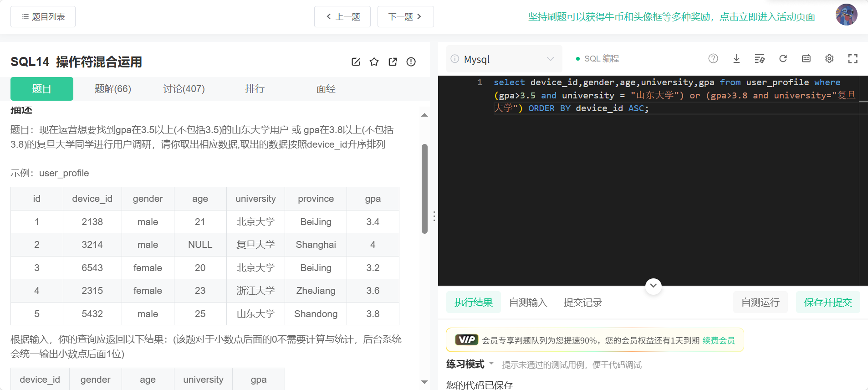This screenshot has height=390, width=868.
Task: Open keyboard shortcuts icon in editor toolbar
Action: [806, 58]
